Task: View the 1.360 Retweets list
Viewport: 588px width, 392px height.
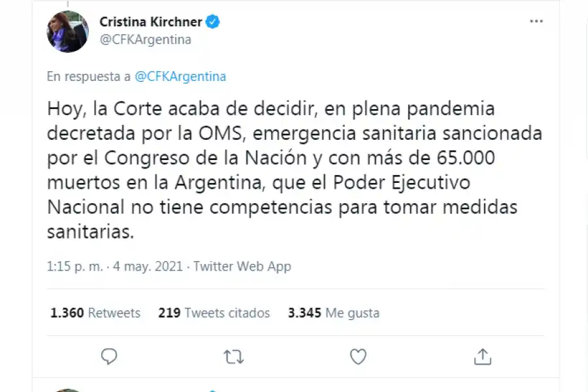Action: click(x=95, y=313)
